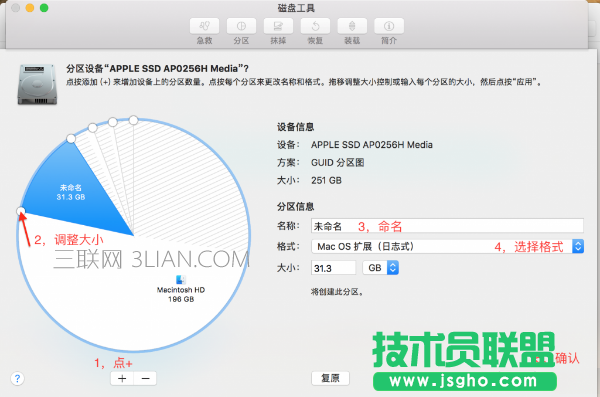Click the device size value 251 GB
The image size is (600, 397).
[x=326, y=180]
